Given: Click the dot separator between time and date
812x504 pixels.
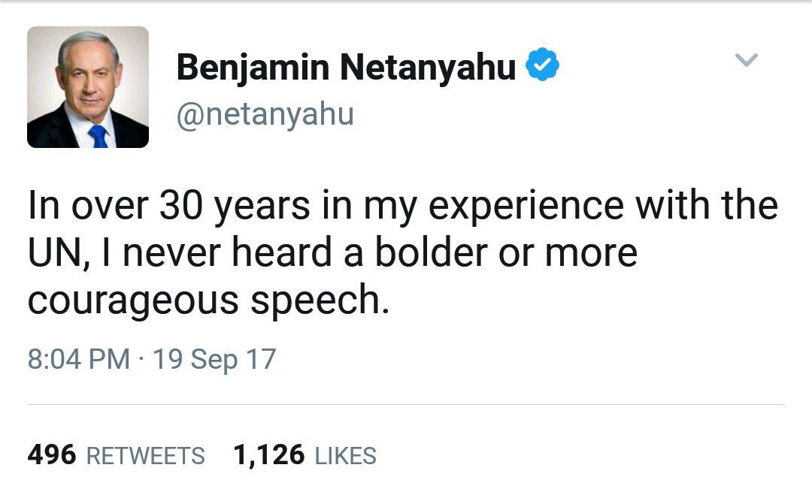Looking at the screenshot, I should (x=142, y=359).
